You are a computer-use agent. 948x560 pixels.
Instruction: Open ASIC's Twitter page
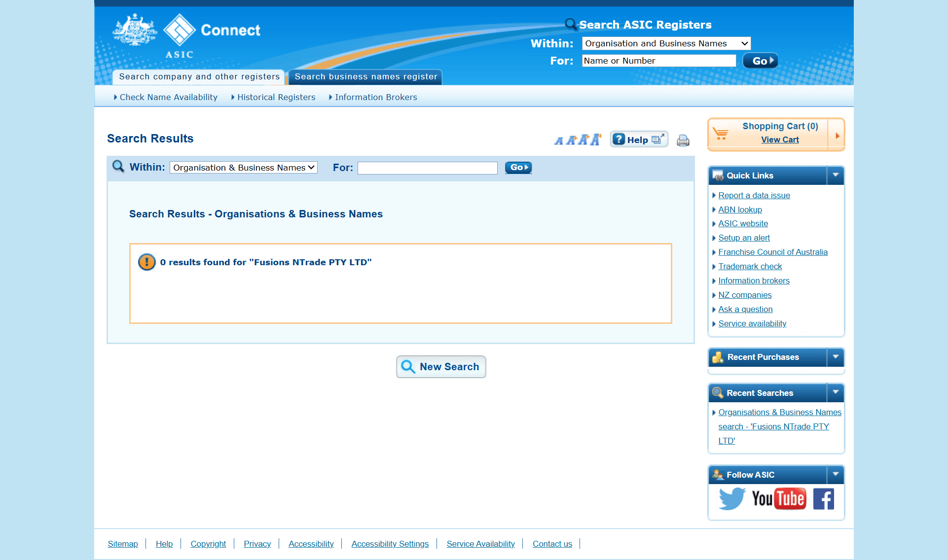(x=732, y=499)
